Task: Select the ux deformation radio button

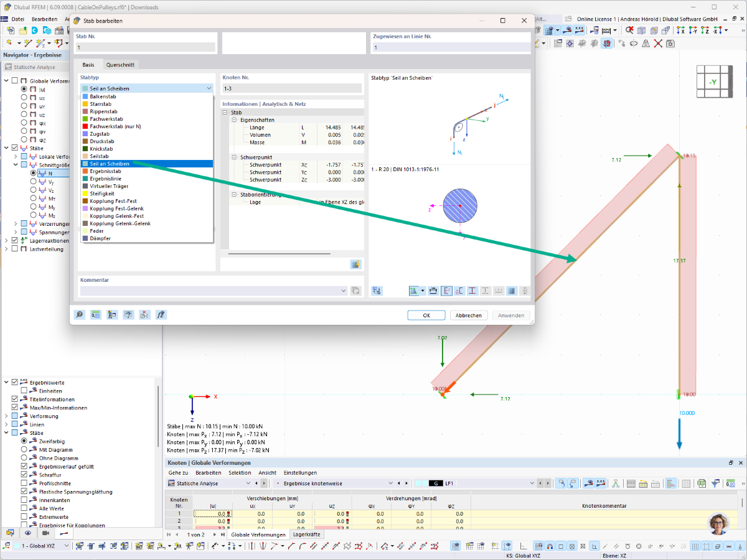Action: [x=24, y=98]
